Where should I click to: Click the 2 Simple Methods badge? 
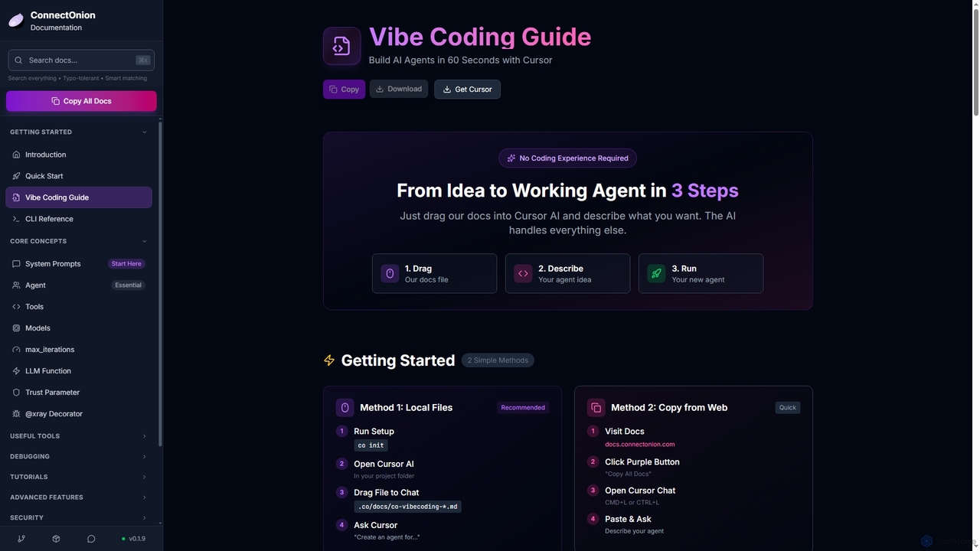tap(498, 360)
